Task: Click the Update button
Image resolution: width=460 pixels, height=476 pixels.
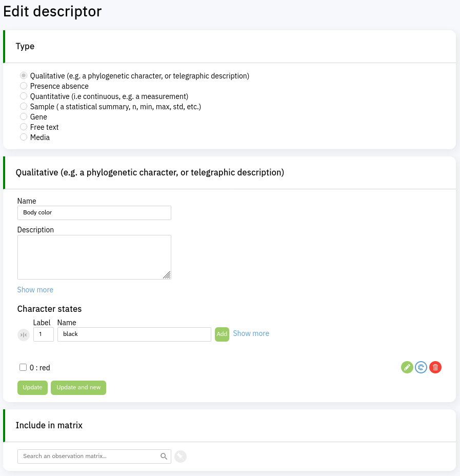Action: point(33,388)
